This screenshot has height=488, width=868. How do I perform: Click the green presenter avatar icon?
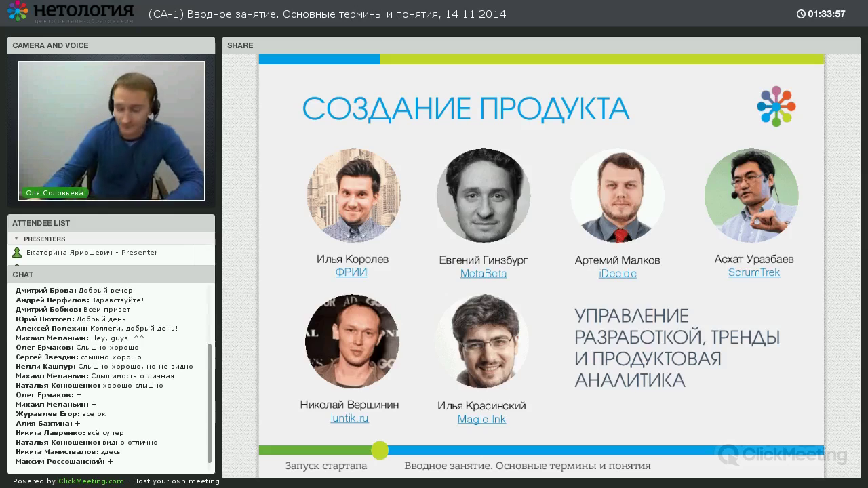17,253
